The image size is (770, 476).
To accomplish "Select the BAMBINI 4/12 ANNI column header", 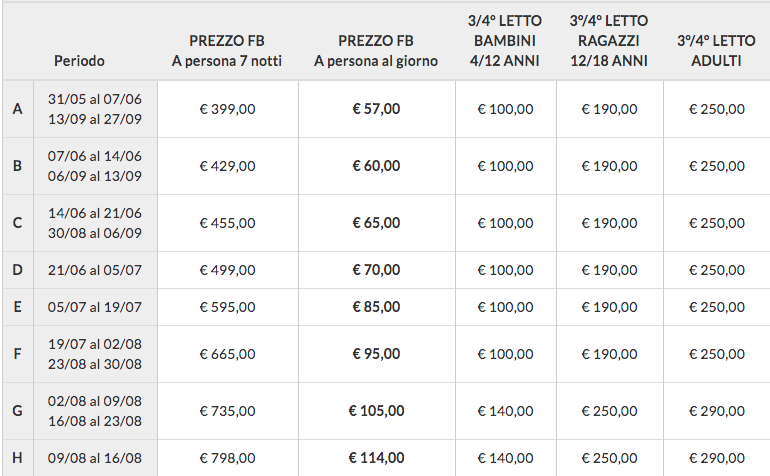I will tap(505, 41).
